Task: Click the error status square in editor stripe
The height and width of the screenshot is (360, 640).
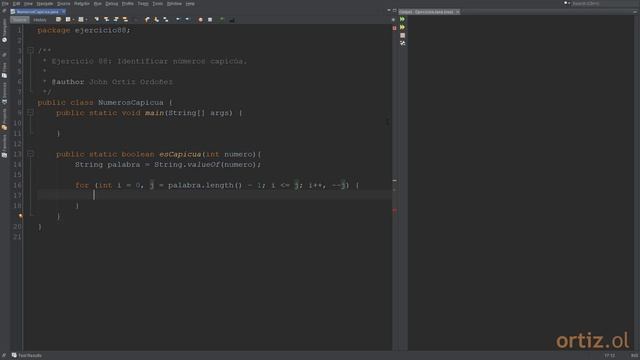Action: pos(394,28)
